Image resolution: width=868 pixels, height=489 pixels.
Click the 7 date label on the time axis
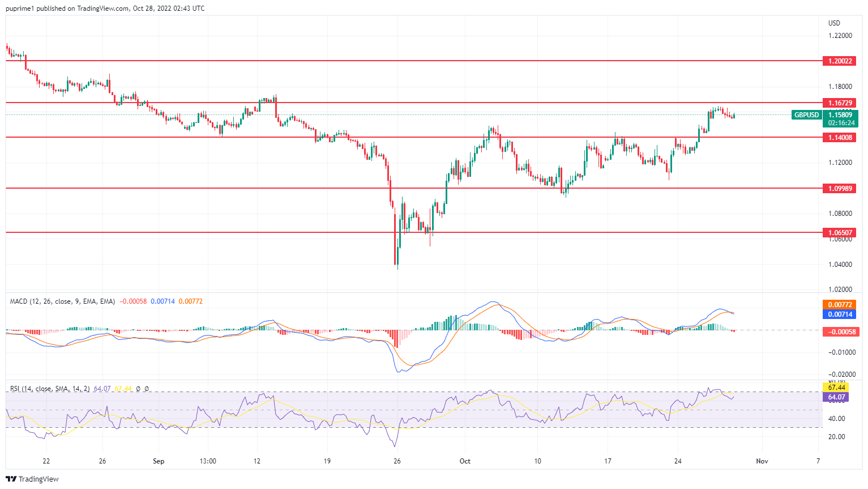[x=818, y=461]
